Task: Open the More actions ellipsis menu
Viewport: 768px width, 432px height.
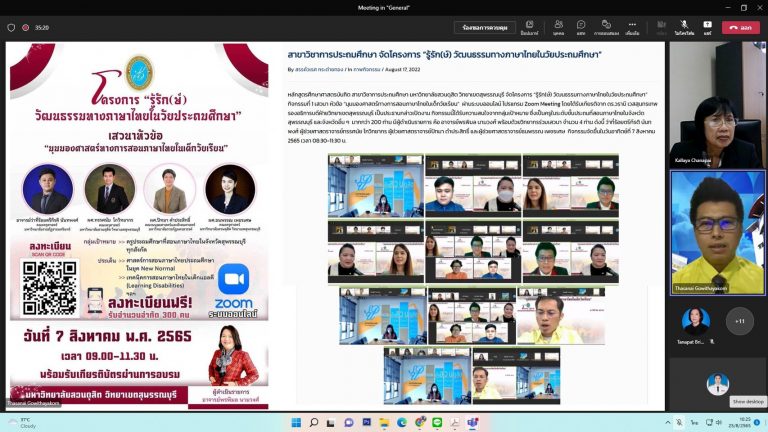Action: (x=632, y=27)
